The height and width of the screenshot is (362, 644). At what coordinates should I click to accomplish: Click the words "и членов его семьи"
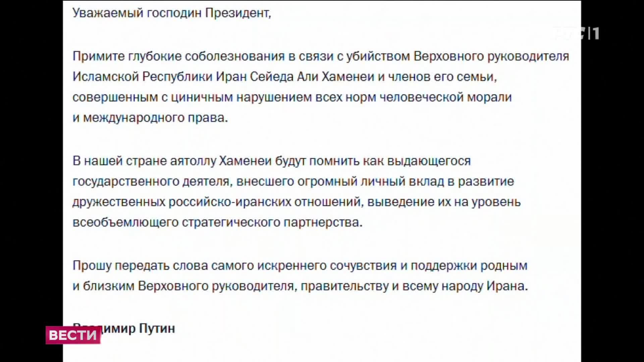[437, 77]
